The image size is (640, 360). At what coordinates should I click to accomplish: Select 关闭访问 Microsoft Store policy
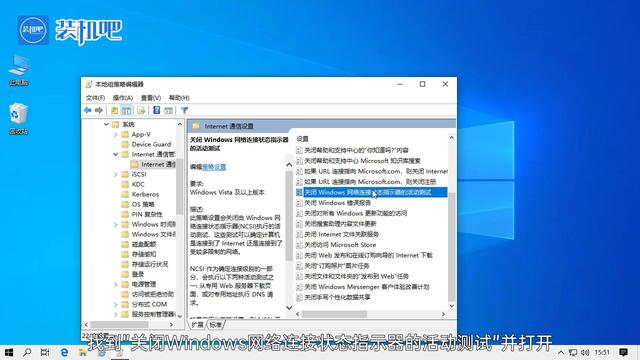tap(336, 245)
